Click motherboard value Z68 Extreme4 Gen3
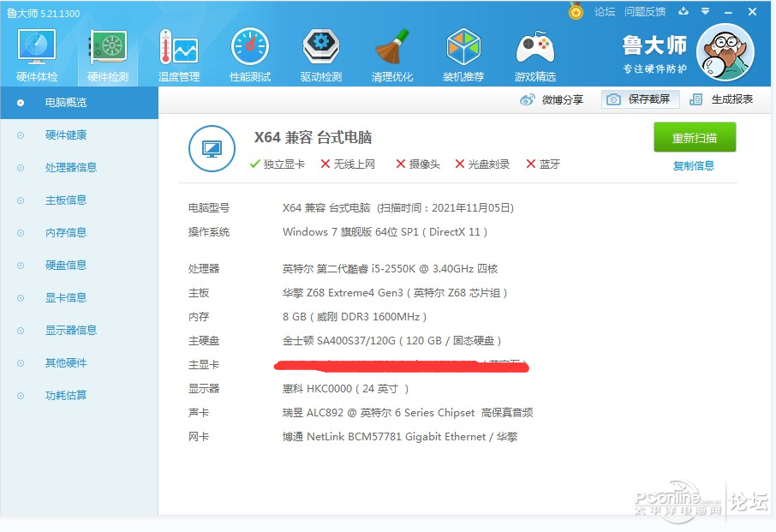Viewport: 776px width, 532px height. 395,293
